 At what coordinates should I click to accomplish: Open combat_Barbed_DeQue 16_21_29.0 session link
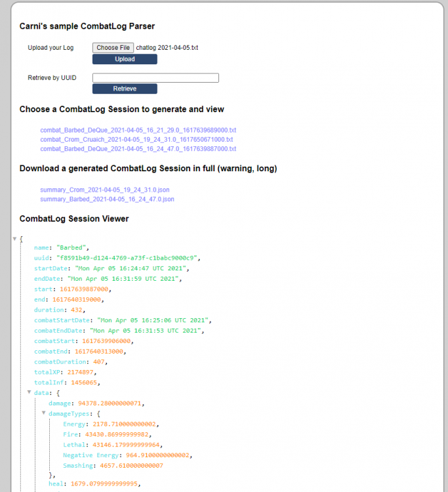pyautogui.click(x=138, y=131)
